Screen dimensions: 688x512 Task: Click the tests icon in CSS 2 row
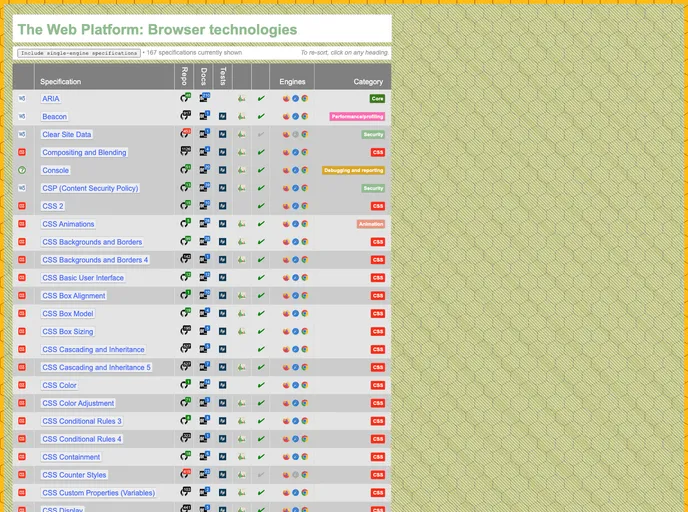222,206
